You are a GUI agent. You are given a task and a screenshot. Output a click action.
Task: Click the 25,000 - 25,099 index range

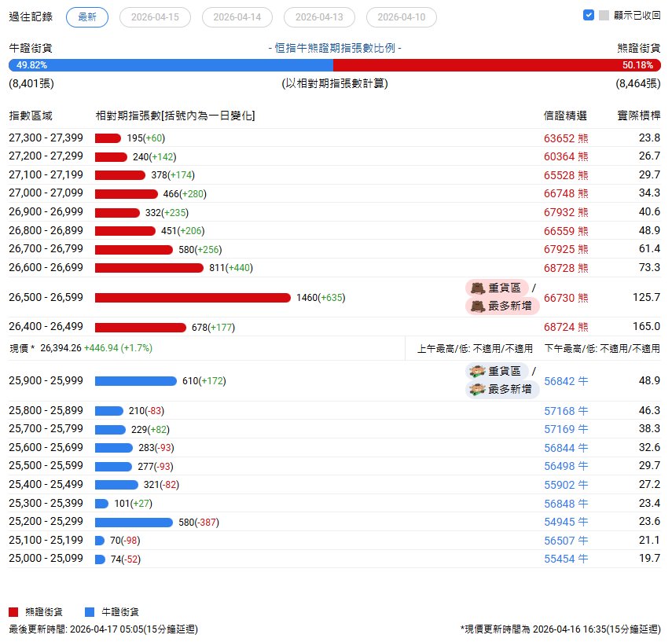click(x=46, y=559)
